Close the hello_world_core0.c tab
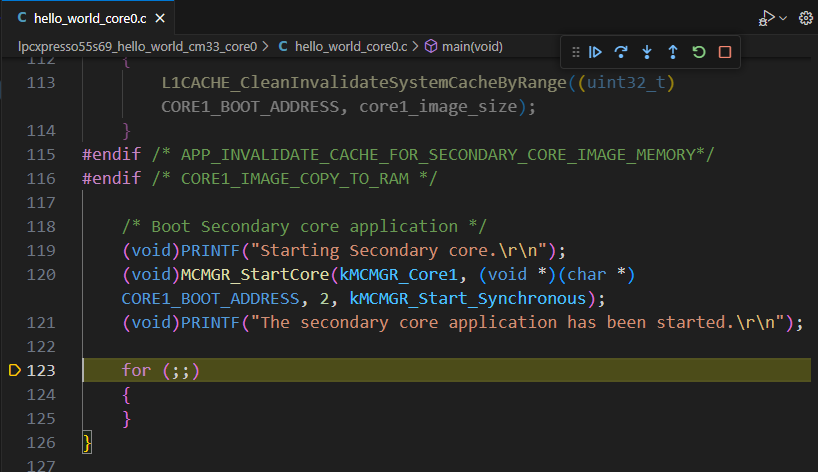818x472 pixels. pos(160,18)
